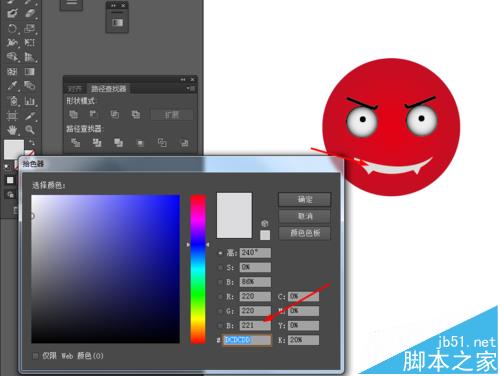Click the 取消 (Cancel) button
This screenshot has width=500, height=376.
[x=305, y=216]
